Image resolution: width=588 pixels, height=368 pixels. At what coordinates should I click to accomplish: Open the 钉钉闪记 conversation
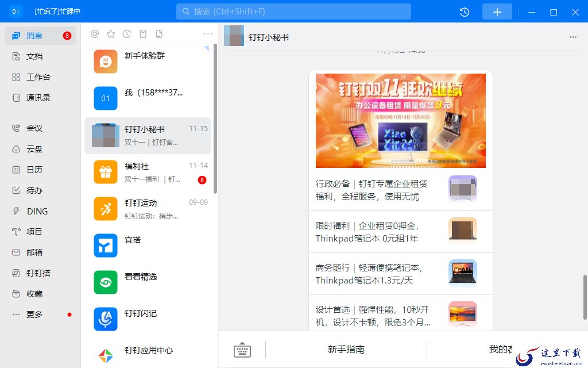148,319
